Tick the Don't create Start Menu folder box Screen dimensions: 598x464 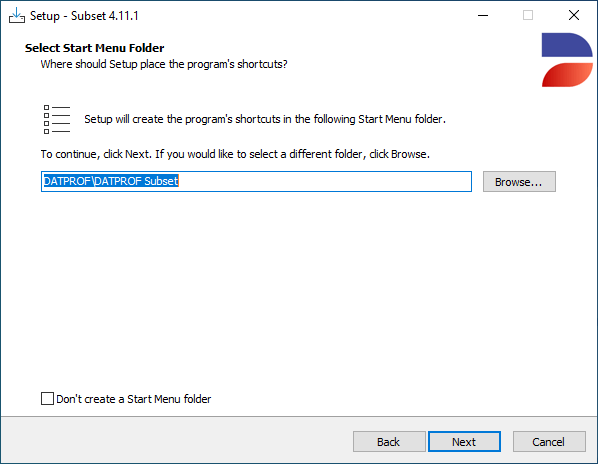pyautogui.click(x=47, y=398)
